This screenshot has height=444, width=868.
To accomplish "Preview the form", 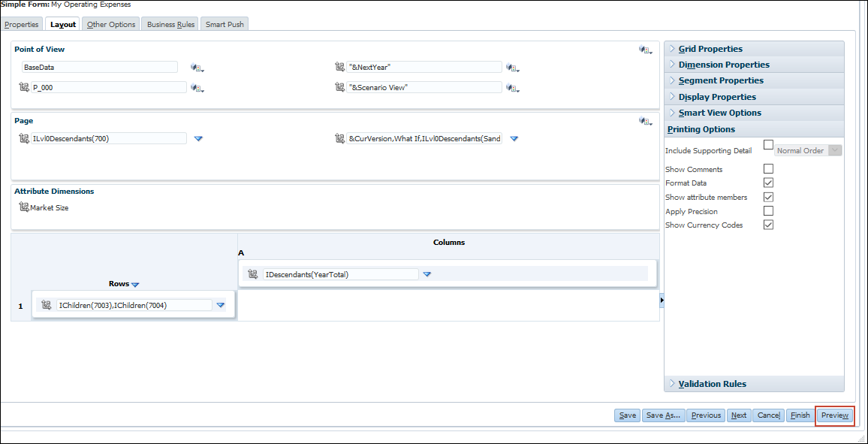I will click(x=834, y=415).
